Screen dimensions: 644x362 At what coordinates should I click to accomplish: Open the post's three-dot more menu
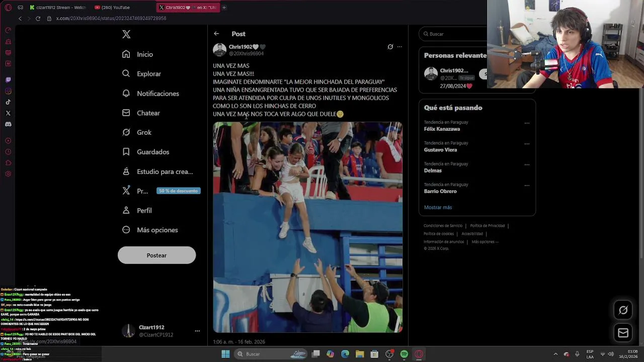(399, 47)
